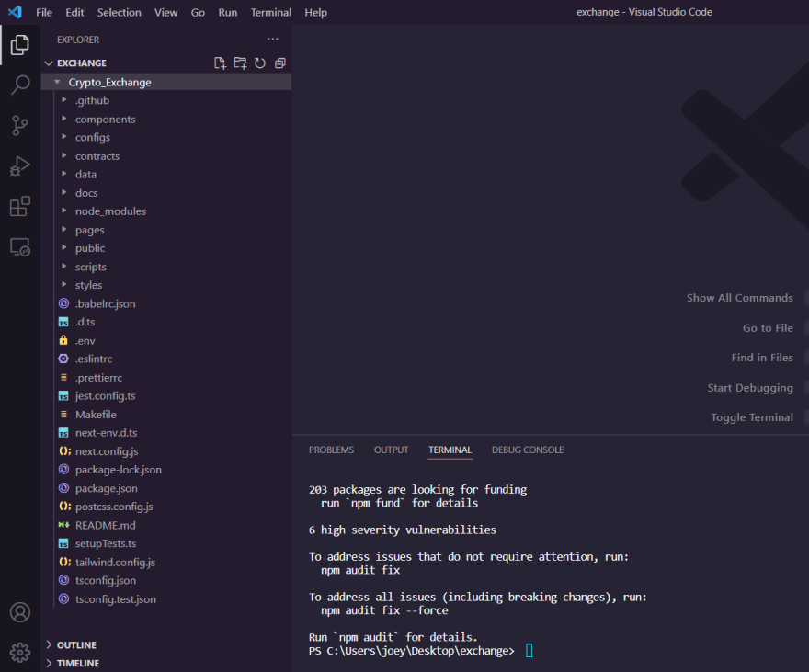Switch to the OUTPUT tab
809x672 pixels.
(391, 450)
